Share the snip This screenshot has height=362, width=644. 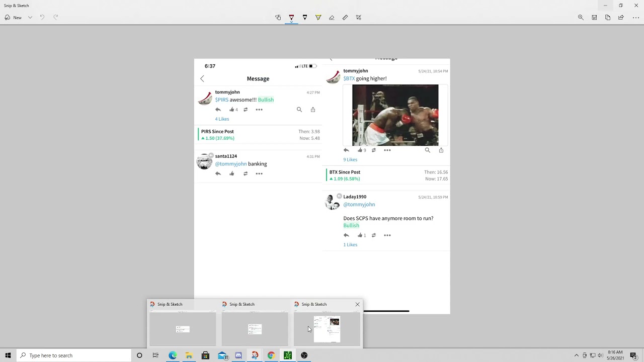point(621,18)
